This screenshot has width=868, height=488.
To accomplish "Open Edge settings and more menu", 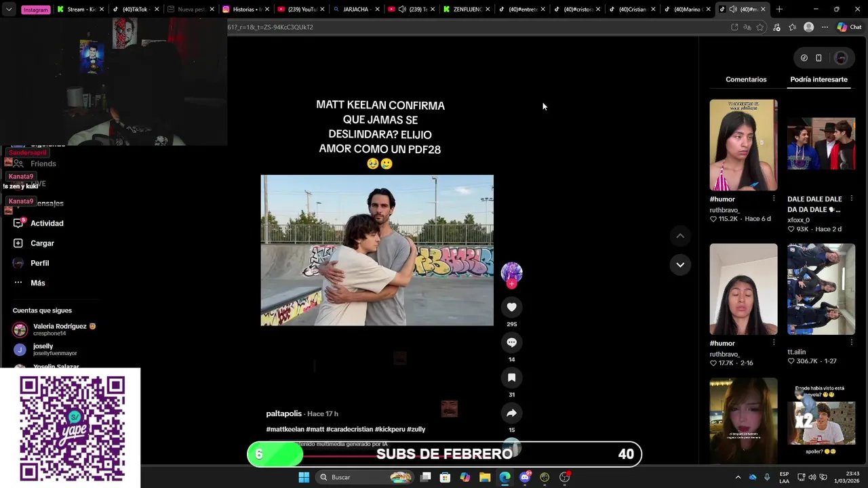I will (x=825, y=27).
